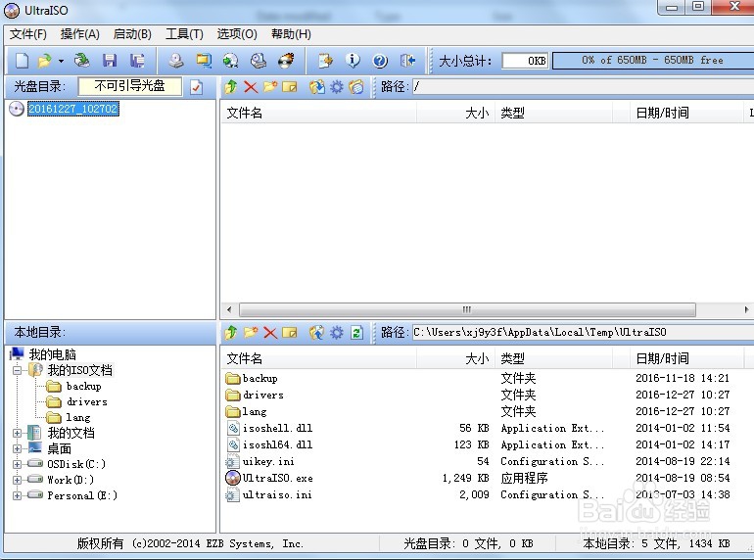Create a new ISO with New icon

click(x=23, y=61)
